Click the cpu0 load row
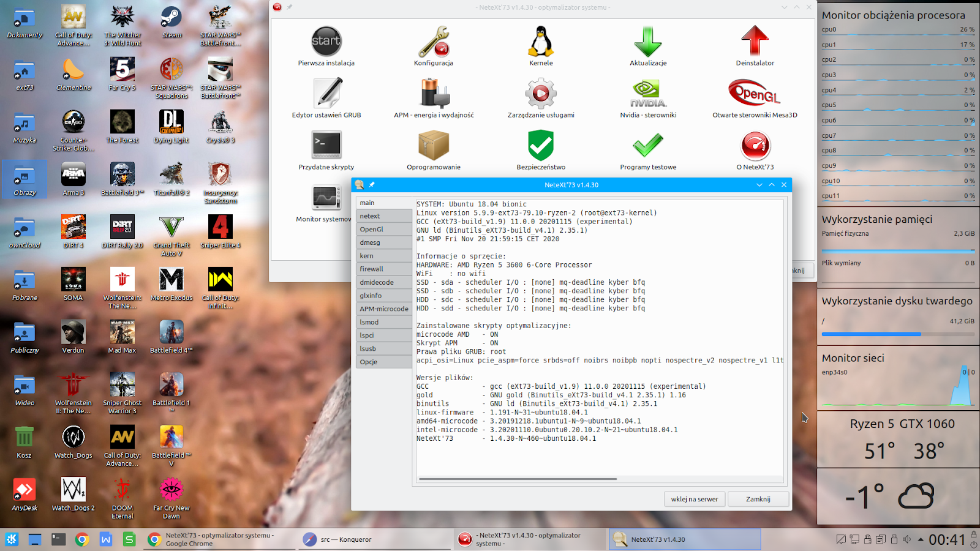The width and height of the screenshot is (980, 551). (x=898, y=29)
